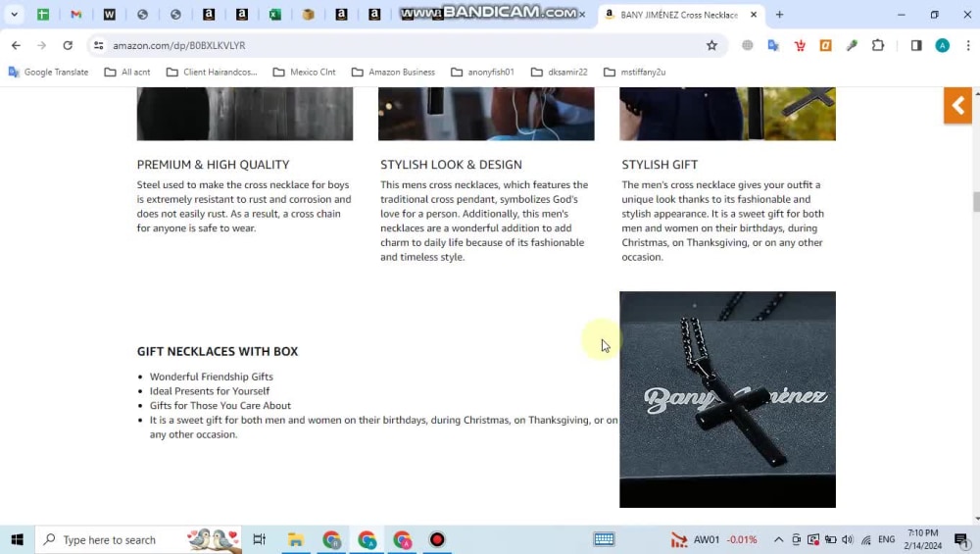Open the All acnt bookmark folder
This screenshot has width=980, height=554.
pos(127,72)
